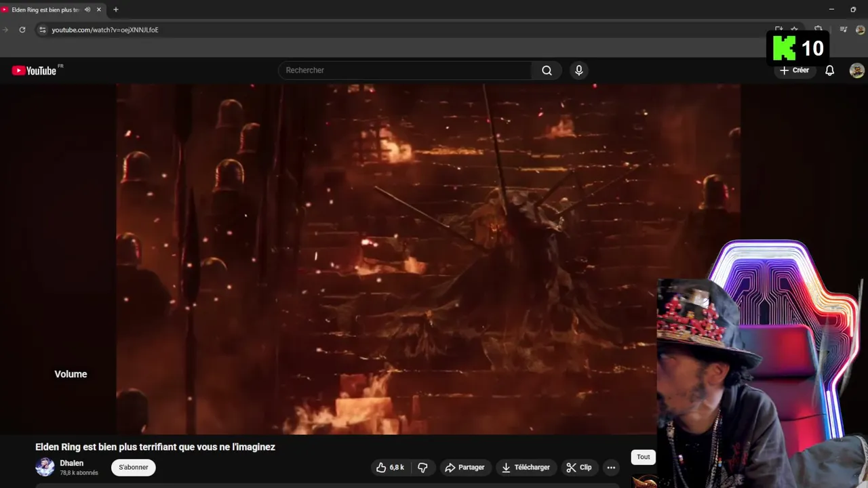Reload the page with refresh icon
Viewport: 868px width, 488px height.
coord(22,30)
